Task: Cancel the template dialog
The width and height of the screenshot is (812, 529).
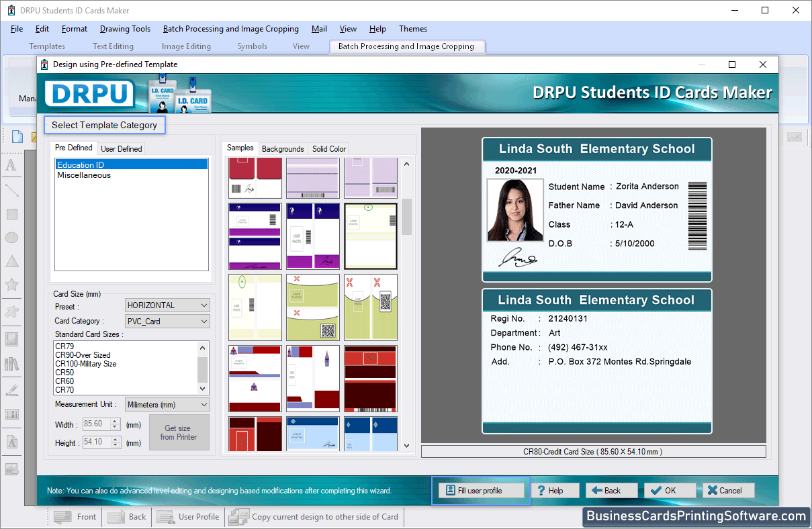Action: coord(729,491)
